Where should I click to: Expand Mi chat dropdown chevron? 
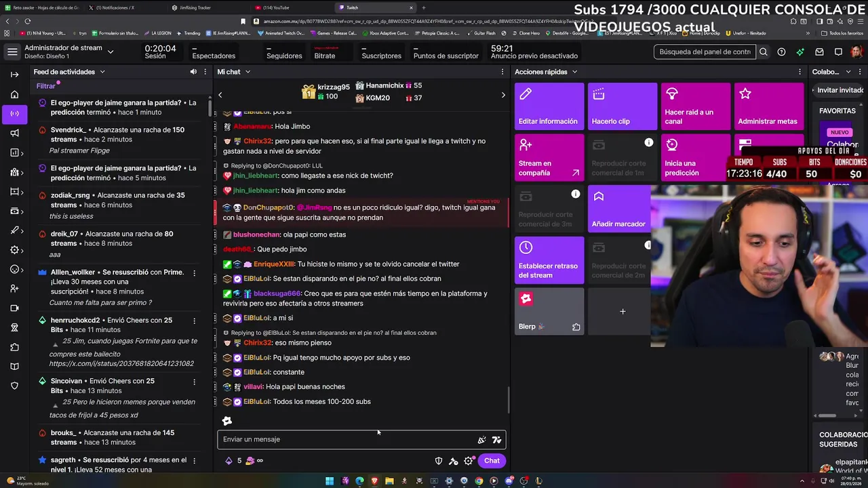pos(248,72)
